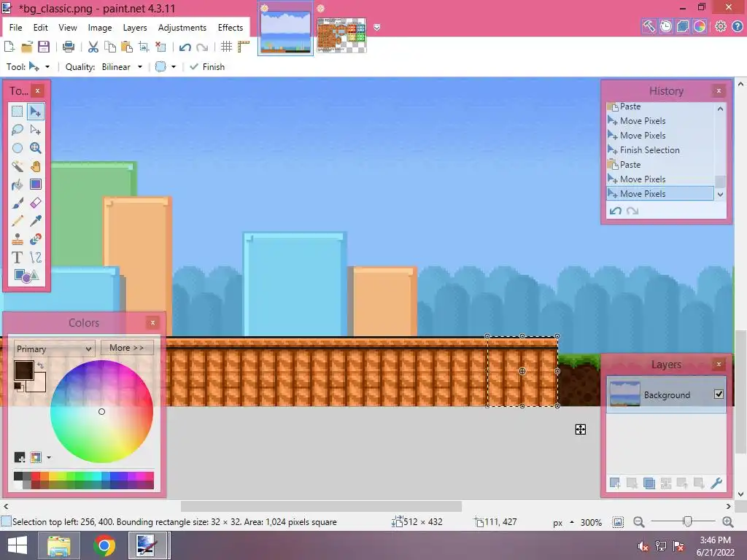Select the Clone Stamp tool

pyautogui.click(x=18, y=239)
